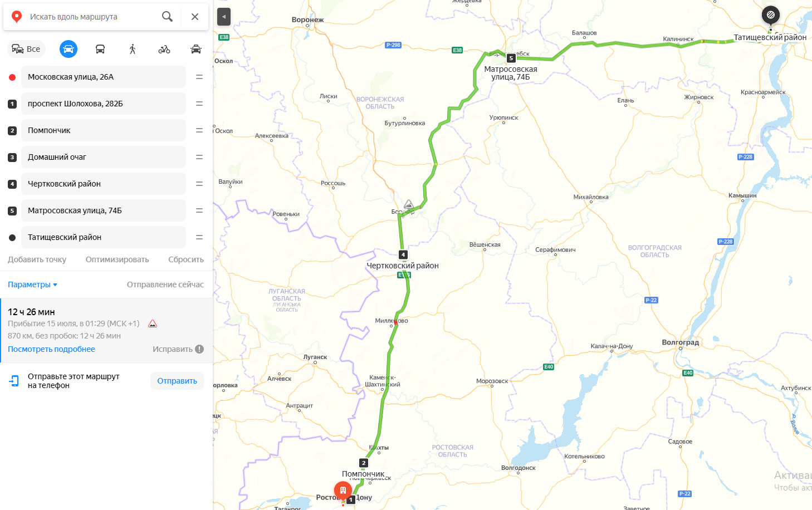Select the taxi transport mode
812x510 pixels.
point(196,49)
